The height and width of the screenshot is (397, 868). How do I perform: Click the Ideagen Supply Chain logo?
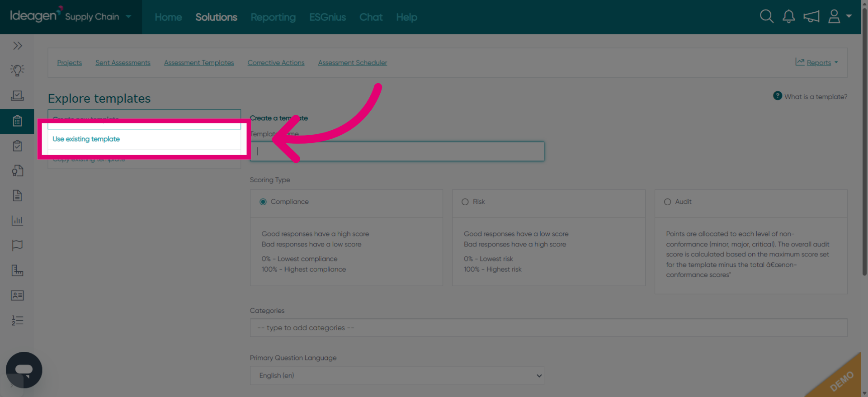click(x=65, y=15)
